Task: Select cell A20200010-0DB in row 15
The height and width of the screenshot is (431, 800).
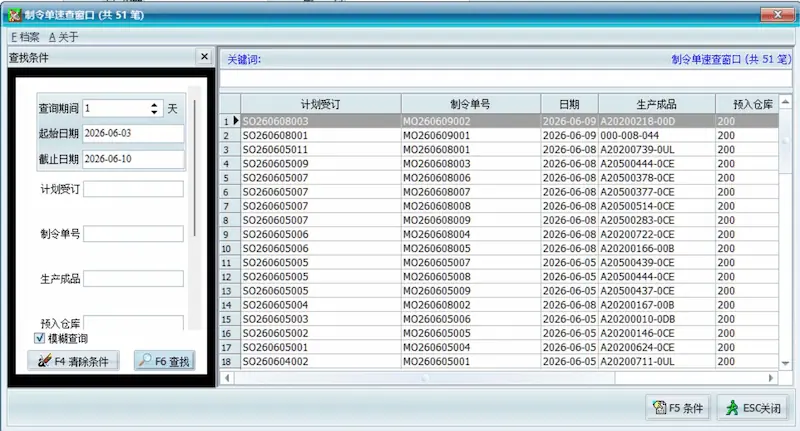Action: (x=657, y=319)
